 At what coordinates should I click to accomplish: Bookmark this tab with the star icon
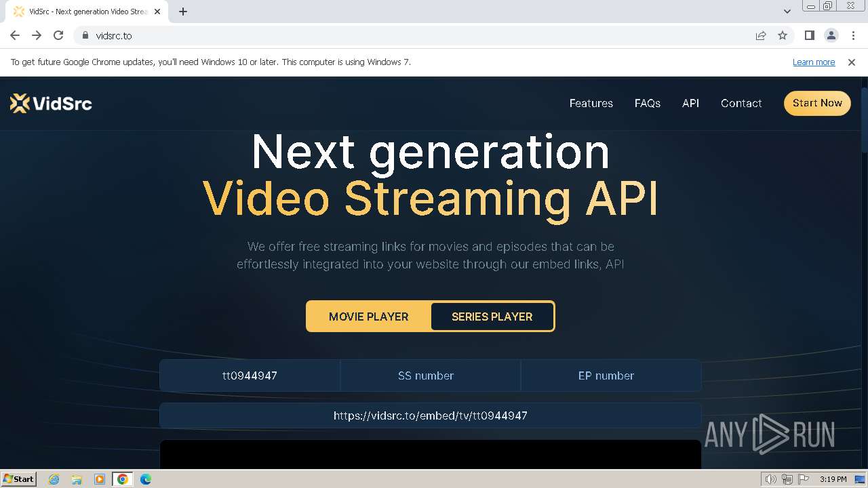coord(783,35)
